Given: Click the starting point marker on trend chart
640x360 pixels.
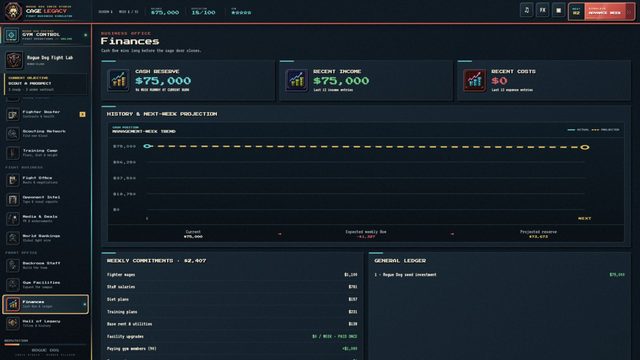Looking at the screenshot, I should pos(147,146).
